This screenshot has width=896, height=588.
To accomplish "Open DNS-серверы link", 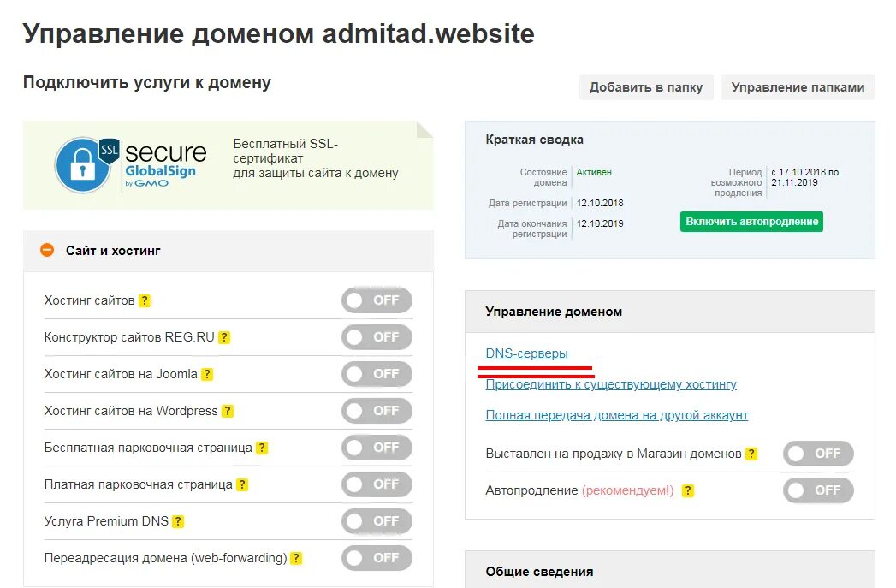I will pos(527,353).
